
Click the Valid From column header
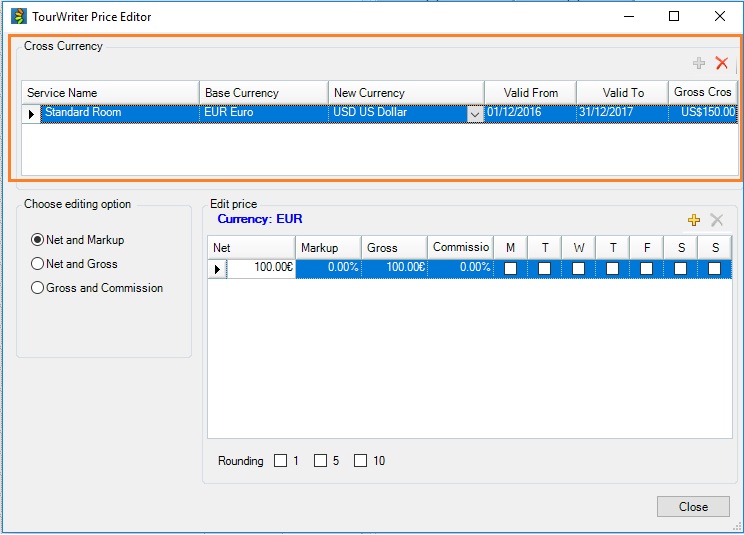point(530,92)
